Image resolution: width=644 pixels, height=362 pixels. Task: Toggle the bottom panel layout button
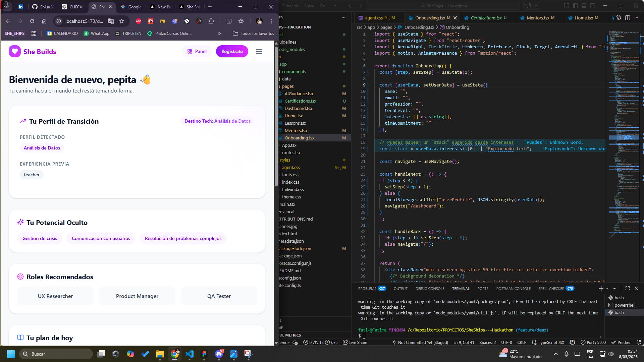pos(584,6)
